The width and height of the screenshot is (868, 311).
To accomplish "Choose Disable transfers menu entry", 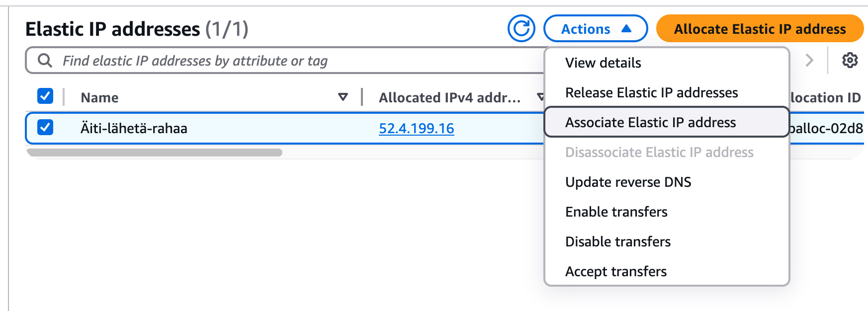I will pyautogui.click(x=618, y=242).
